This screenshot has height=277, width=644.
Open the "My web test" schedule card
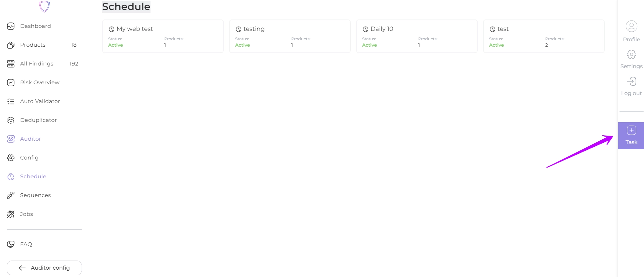[163, 36]
